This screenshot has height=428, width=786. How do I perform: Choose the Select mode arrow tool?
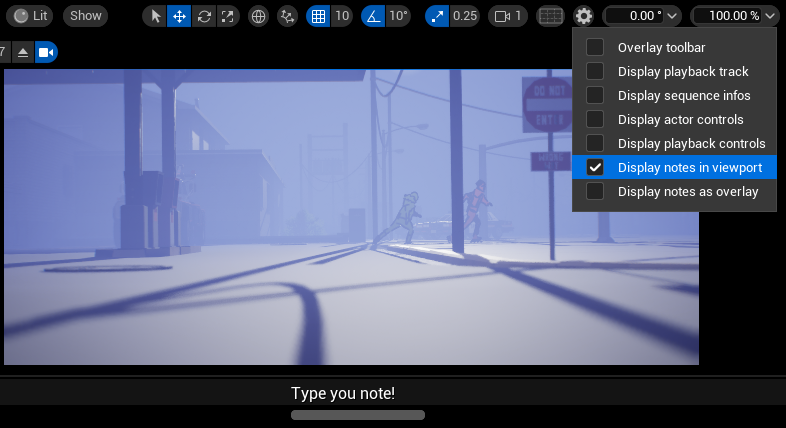155,16
